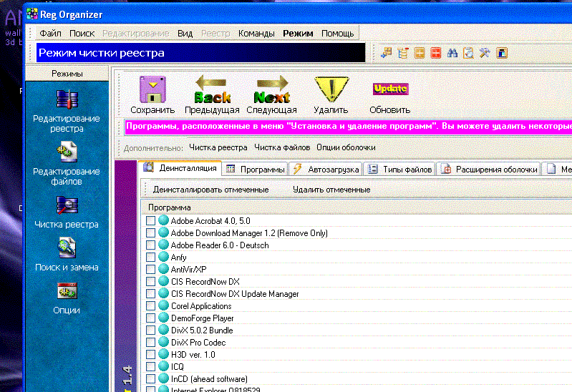Click the registry tree list toolbar icon
This screenshot has width=572, height=392.
(x=403, y=53)
